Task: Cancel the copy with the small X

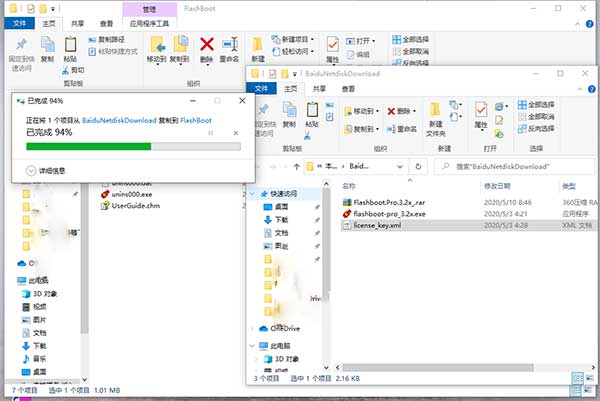Action: click(236, 133)
